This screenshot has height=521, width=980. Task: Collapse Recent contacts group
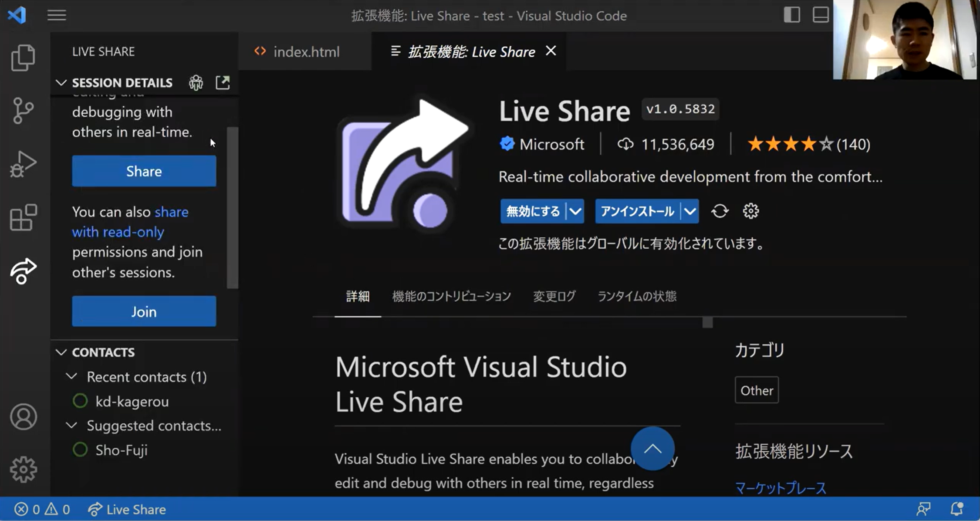[x=71, y=376]
